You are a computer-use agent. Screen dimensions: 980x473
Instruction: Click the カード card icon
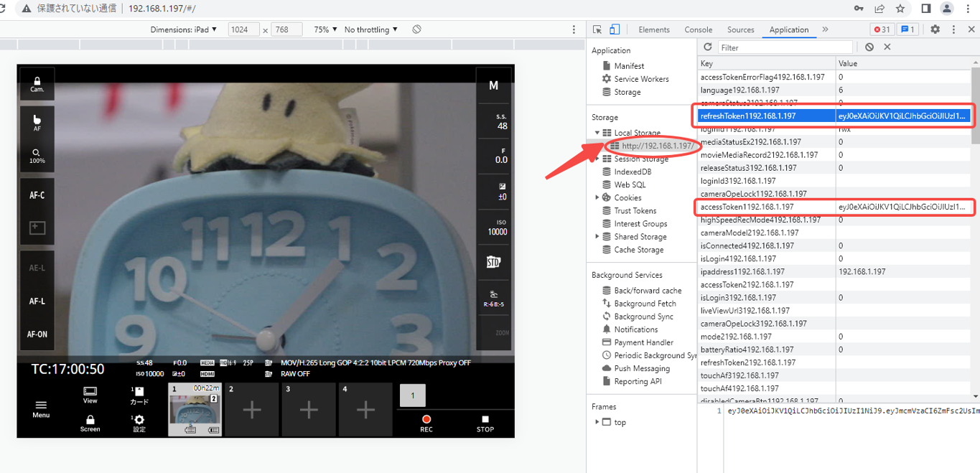tap(139, 395)
